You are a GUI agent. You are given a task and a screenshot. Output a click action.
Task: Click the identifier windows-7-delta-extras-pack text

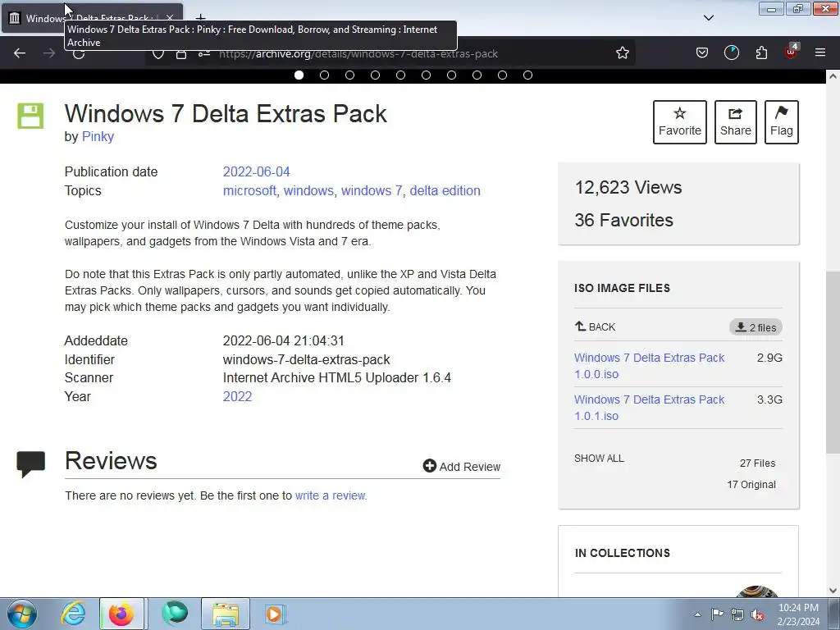coord(307,359)
